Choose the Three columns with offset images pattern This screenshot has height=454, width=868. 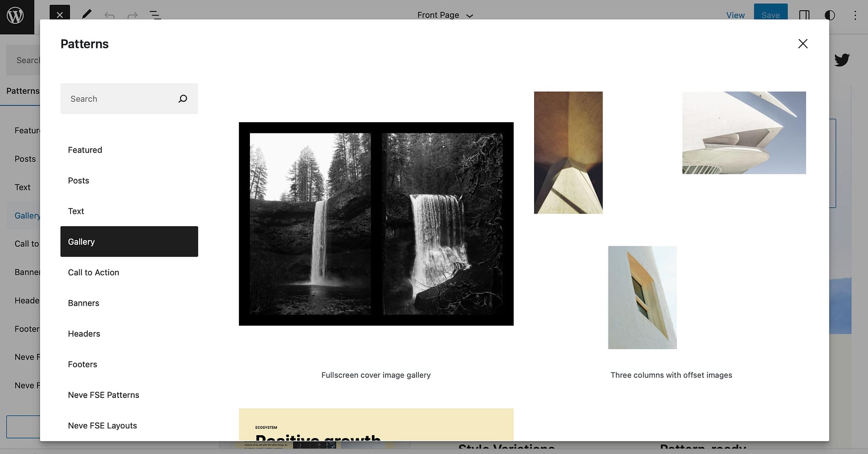[671, 220]
